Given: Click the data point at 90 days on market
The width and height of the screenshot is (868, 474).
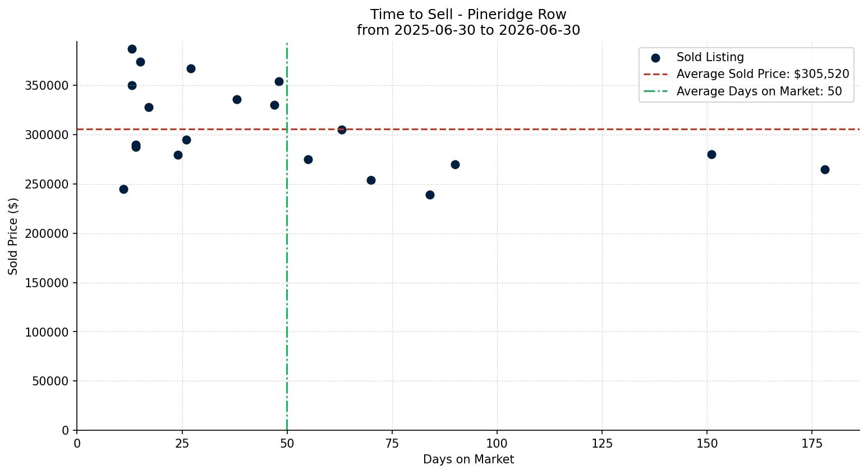Looking at the screenshot, I should (455, 164).
